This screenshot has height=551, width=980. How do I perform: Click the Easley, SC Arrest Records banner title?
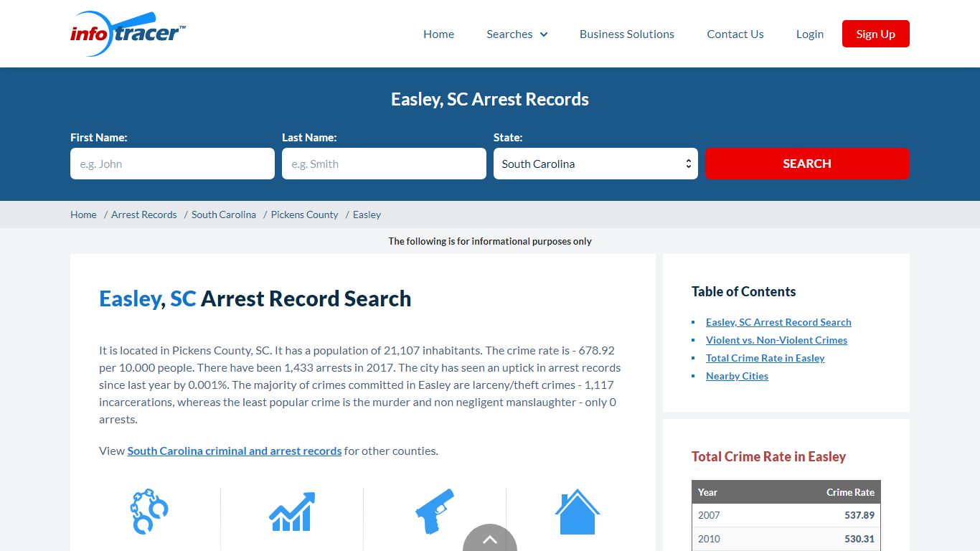coord(490,99)
